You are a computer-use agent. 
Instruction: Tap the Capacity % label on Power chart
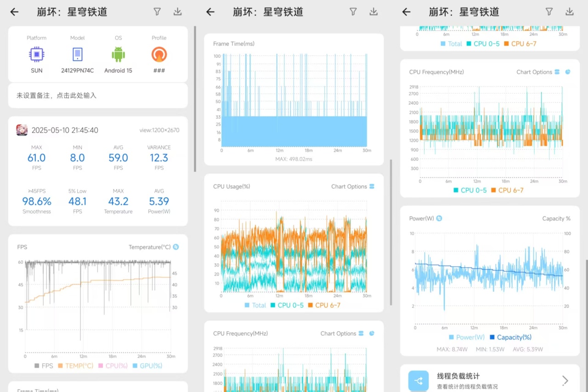(556, 218)
